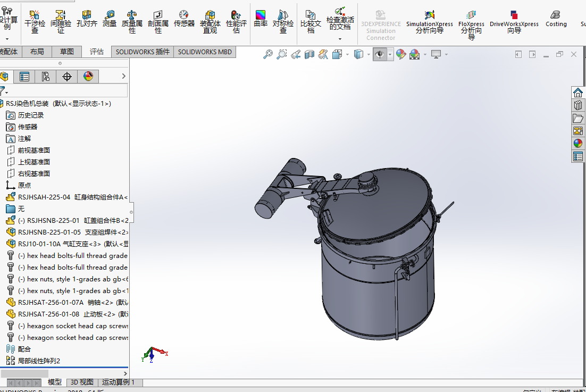The height and width of the screenshot is (392, 586).
Task: Open DisplayManager color ball tab
Action: [x=88, y=77]
